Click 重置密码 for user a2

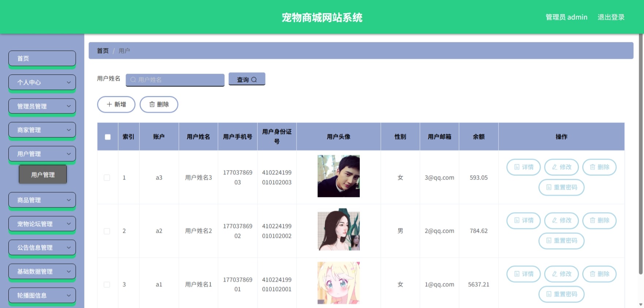coord(561,241)
